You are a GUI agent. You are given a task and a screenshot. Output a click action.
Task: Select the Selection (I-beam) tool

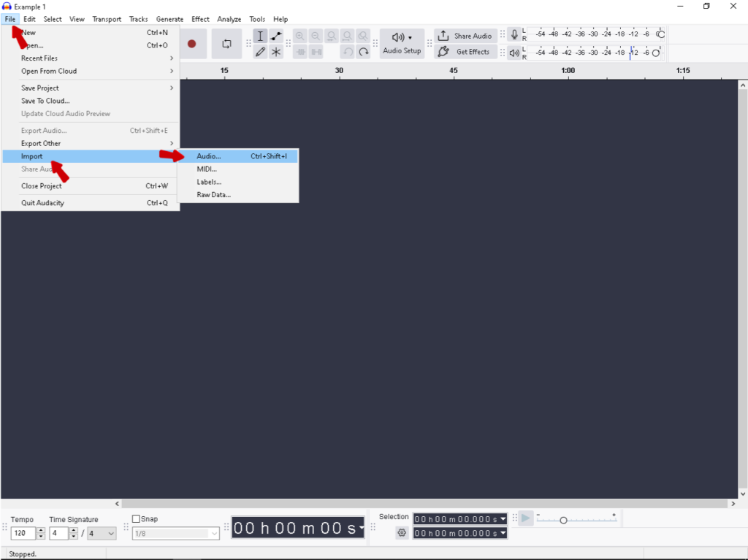coord(260,37)
